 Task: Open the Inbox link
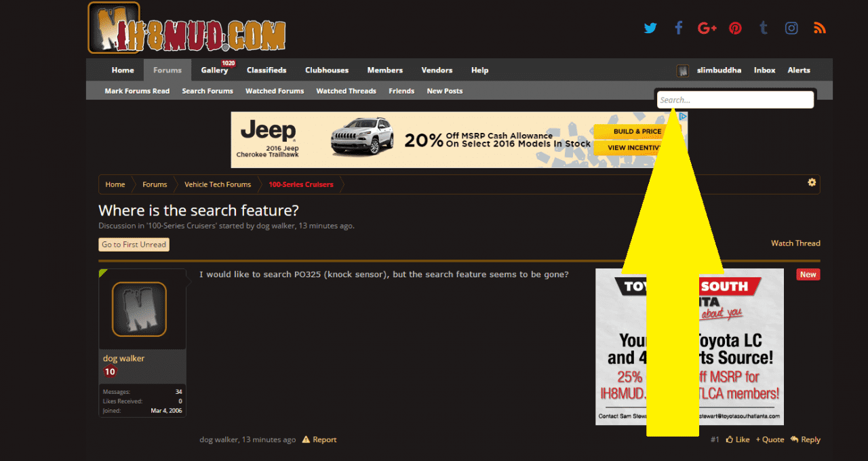click(x=764, y=70)
